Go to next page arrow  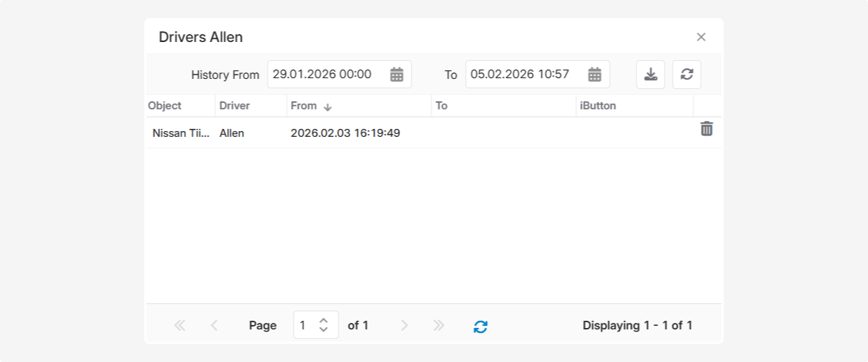[404, 326]
